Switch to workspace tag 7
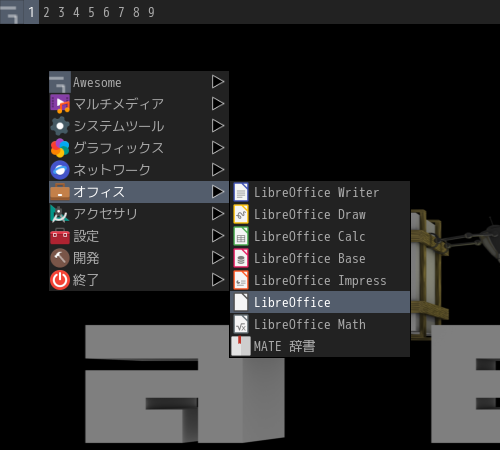The width and height of the screenshot is (500, 450). point(121,12)
